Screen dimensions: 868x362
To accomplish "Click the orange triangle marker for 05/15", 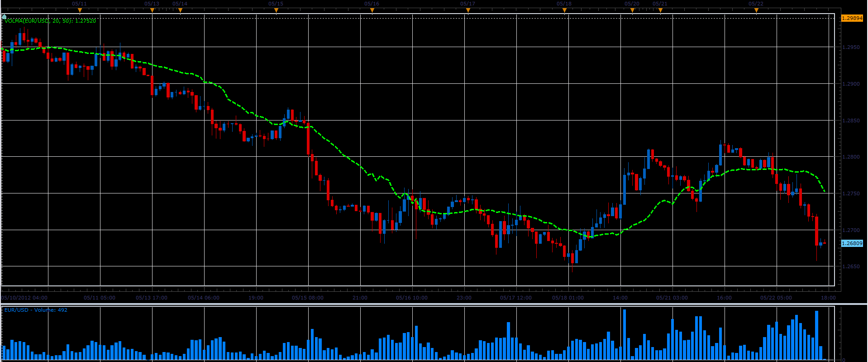I will pos(276,10).
